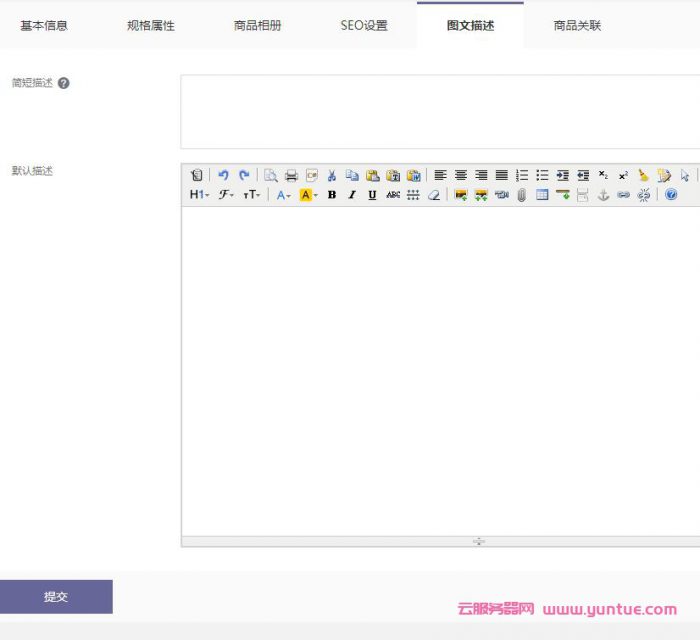
Task: Click the 提交 submit button
Action: [56, 597]
